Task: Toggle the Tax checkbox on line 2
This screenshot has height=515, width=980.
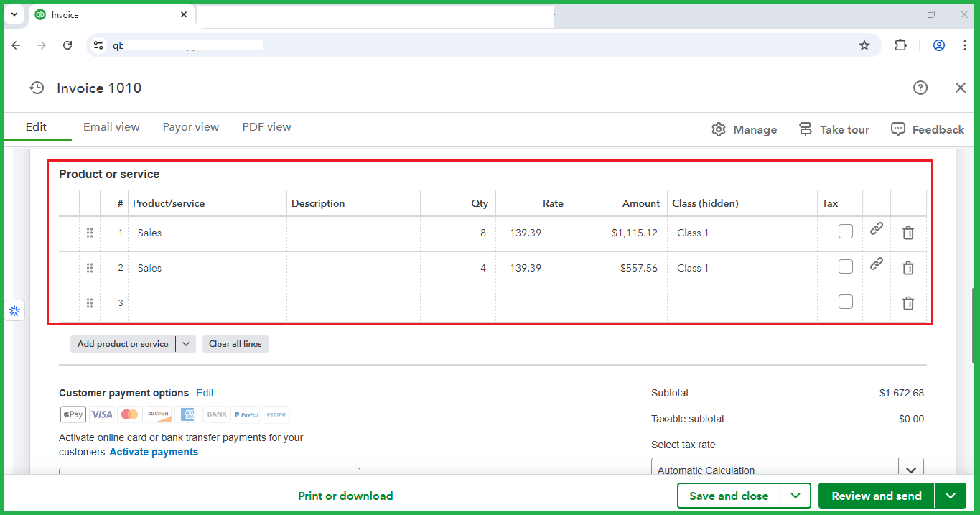Action: (x=846, y=266)
